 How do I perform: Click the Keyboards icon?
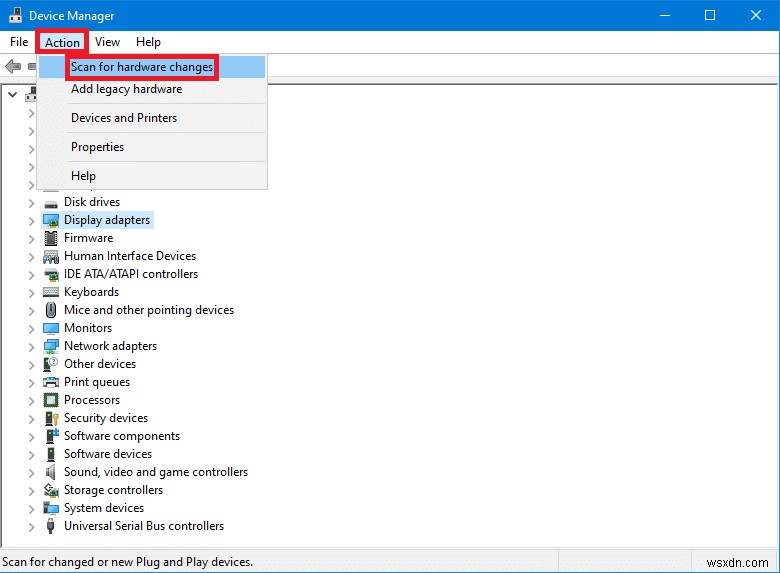click(51, 292)
